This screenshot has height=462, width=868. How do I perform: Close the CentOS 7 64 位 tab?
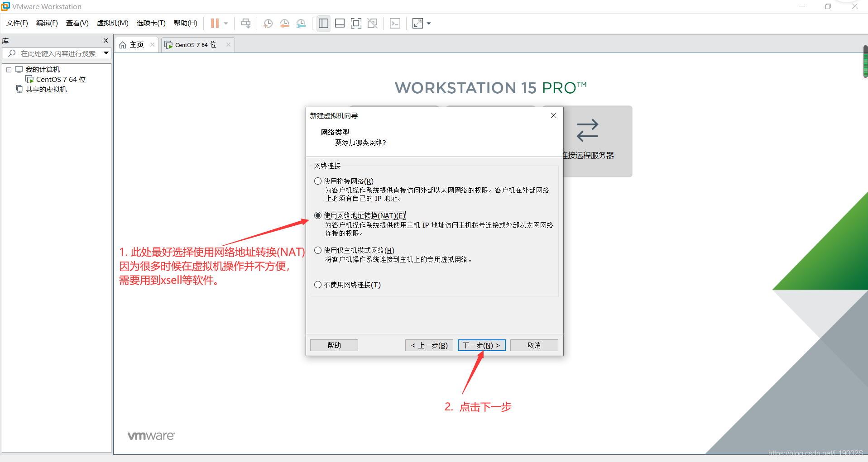click(x=228, y=44)
